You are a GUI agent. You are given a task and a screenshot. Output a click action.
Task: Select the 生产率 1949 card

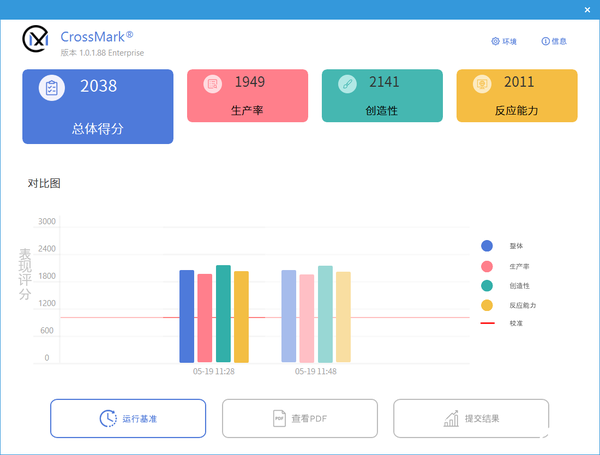(248, 96)
